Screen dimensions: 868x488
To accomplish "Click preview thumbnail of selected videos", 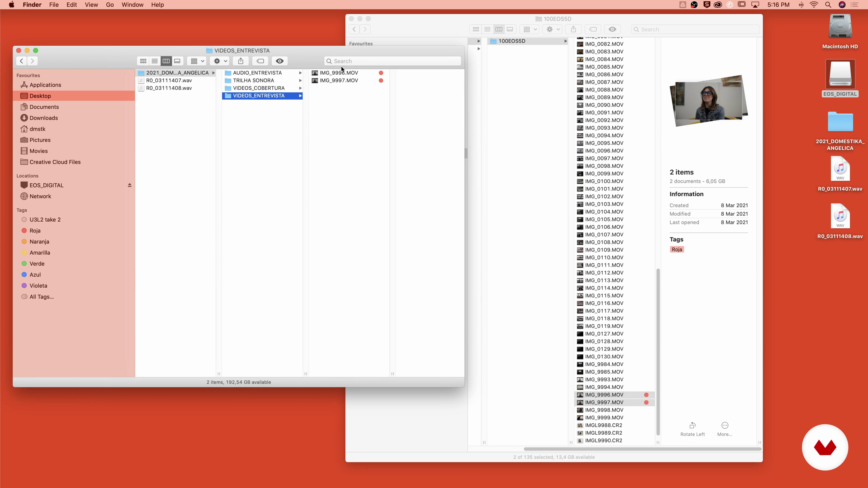I will point(709,101).
